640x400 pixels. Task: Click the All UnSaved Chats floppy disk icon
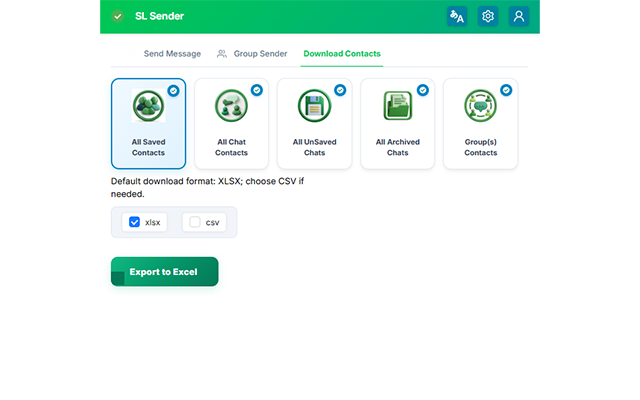pos(314,106)
